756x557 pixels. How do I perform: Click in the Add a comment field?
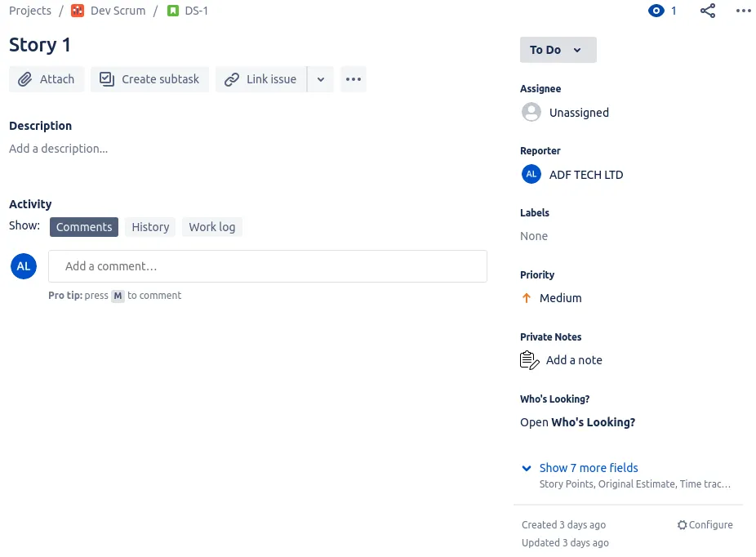268,266
